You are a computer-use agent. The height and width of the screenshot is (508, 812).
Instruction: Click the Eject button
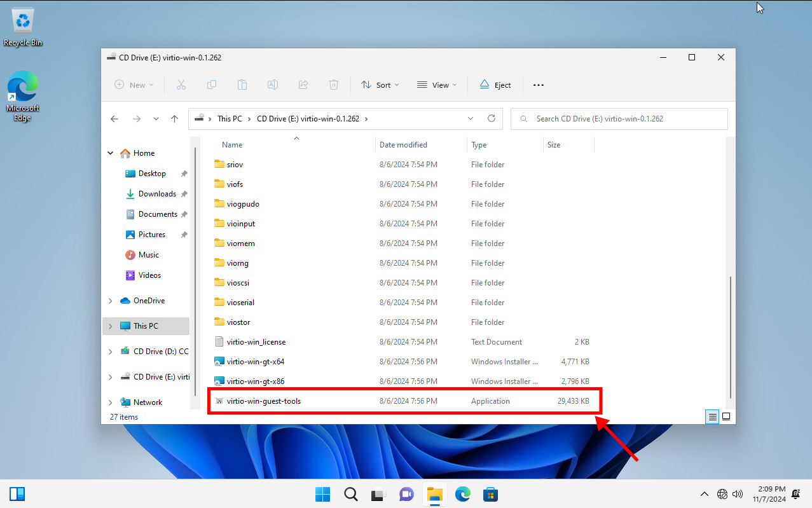point(495,85)
